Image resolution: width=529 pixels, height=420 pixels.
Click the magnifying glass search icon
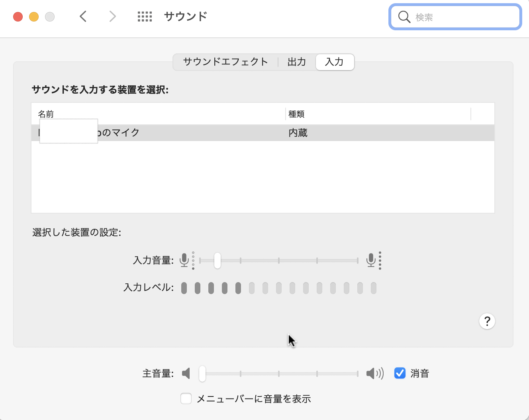point(404,17)
